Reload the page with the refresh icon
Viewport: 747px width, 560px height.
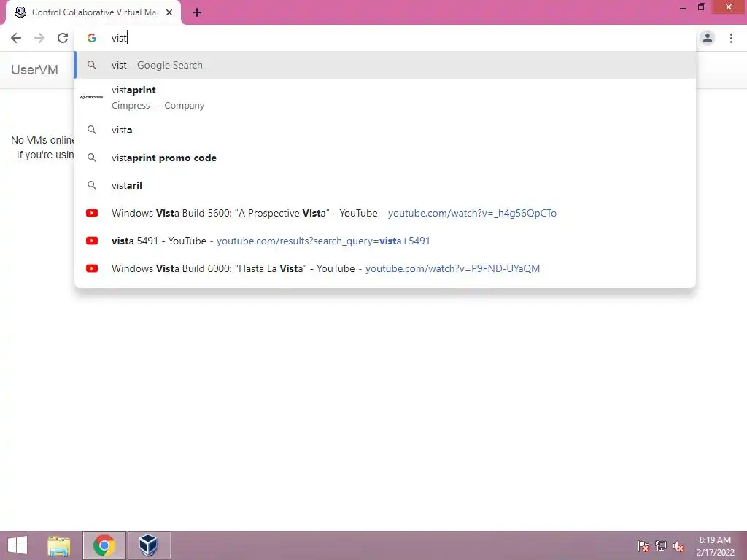coord(63,38)
